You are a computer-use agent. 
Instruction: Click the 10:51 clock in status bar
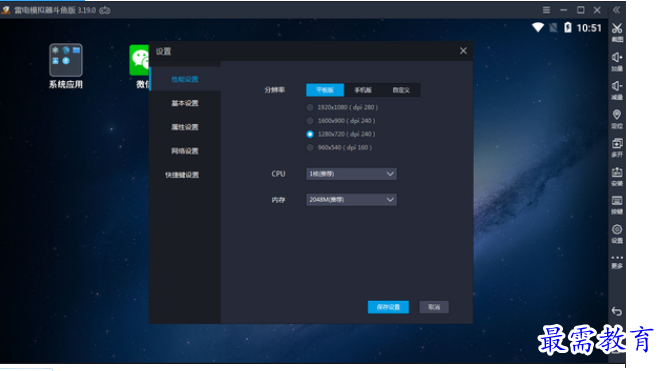pos(589,28)
